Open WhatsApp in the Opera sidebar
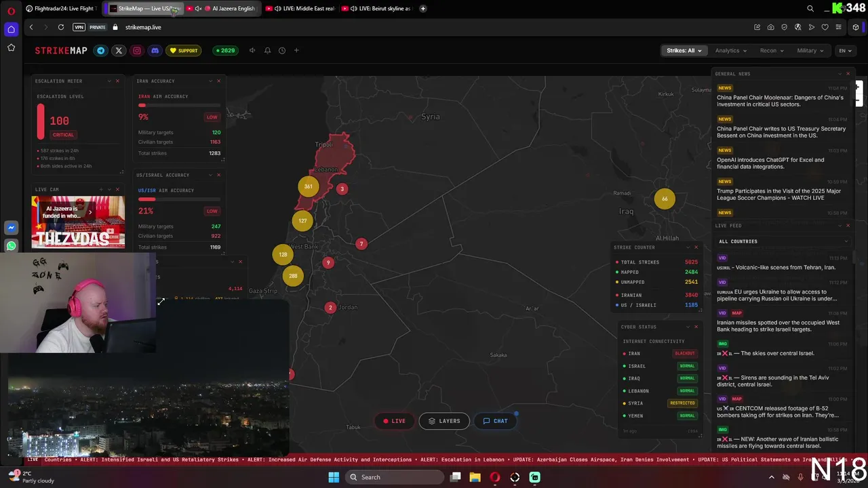This screenshot has height=488, width=868. pos(11,246)
